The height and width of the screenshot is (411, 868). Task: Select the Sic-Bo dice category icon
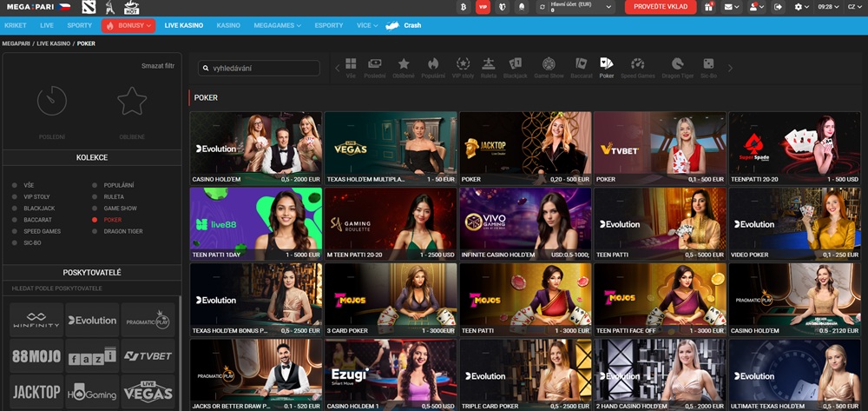(708, 68)
